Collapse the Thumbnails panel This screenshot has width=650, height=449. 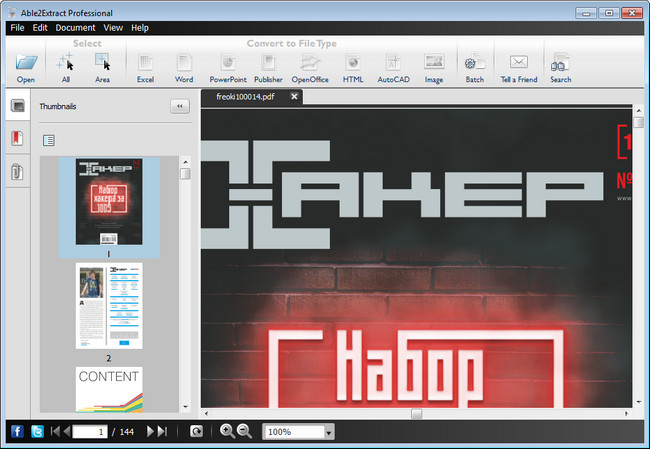pos(179,105)
